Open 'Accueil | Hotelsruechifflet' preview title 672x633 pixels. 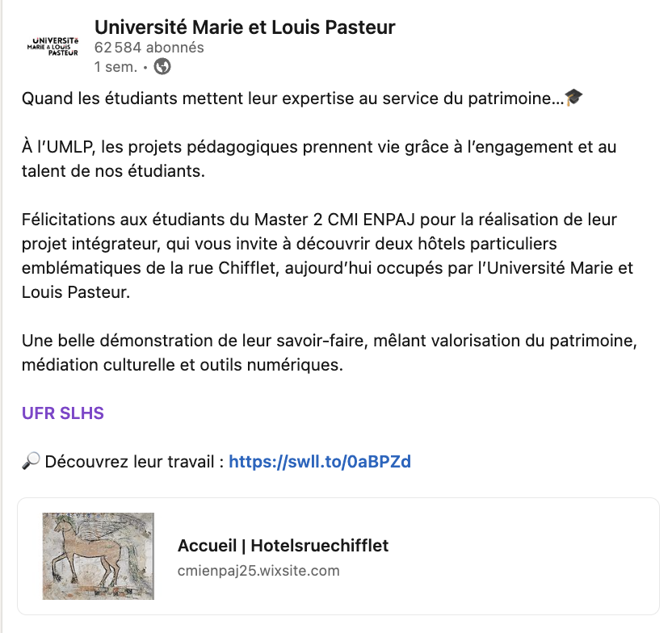(x=283, y=545)
